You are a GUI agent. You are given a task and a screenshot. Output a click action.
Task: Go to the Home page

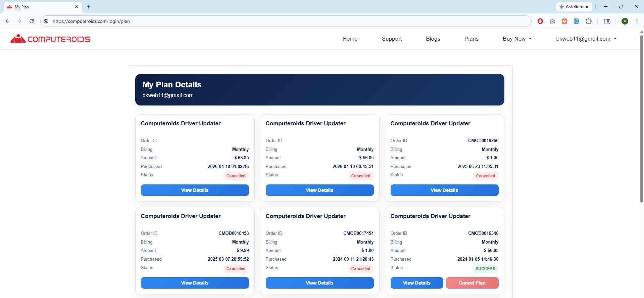(x=350, y=39)
